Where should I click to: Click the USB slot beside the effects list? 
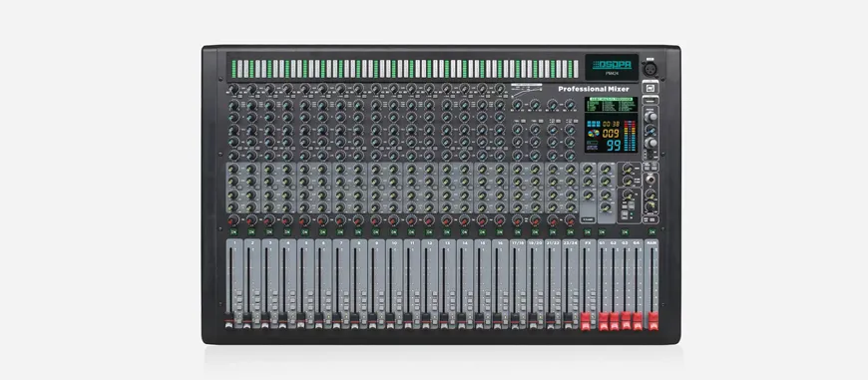(650, 102)
